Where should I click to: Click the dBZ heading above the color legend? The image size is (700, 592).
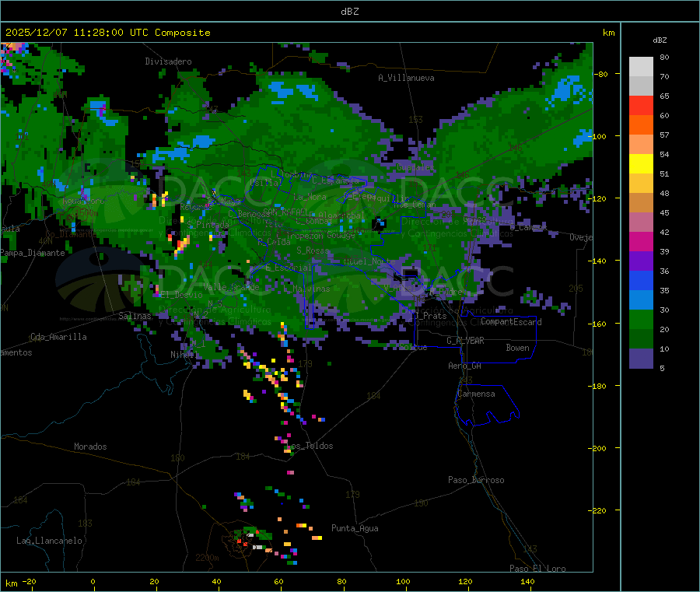click(660, 40)
